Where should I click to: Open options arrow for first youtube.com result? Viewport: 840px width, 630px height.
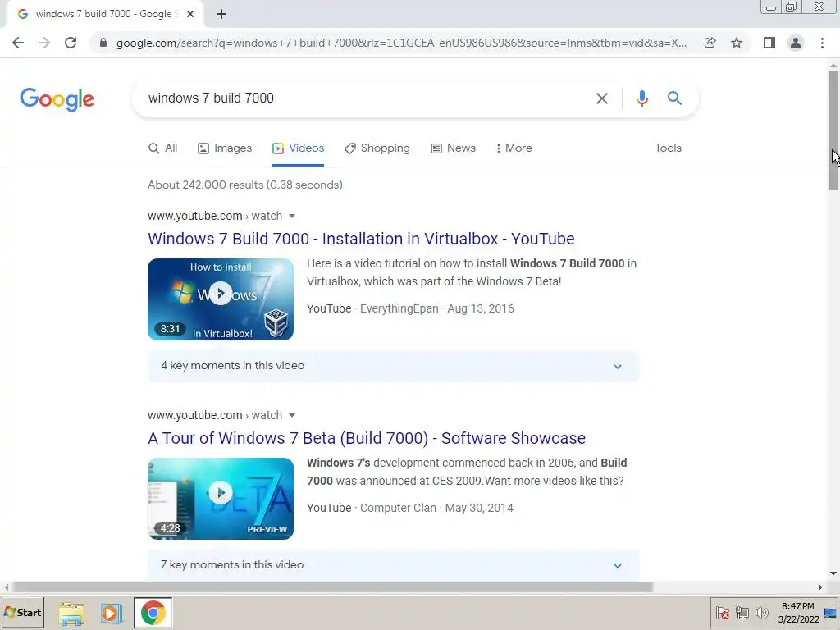(x=292, y=216)
